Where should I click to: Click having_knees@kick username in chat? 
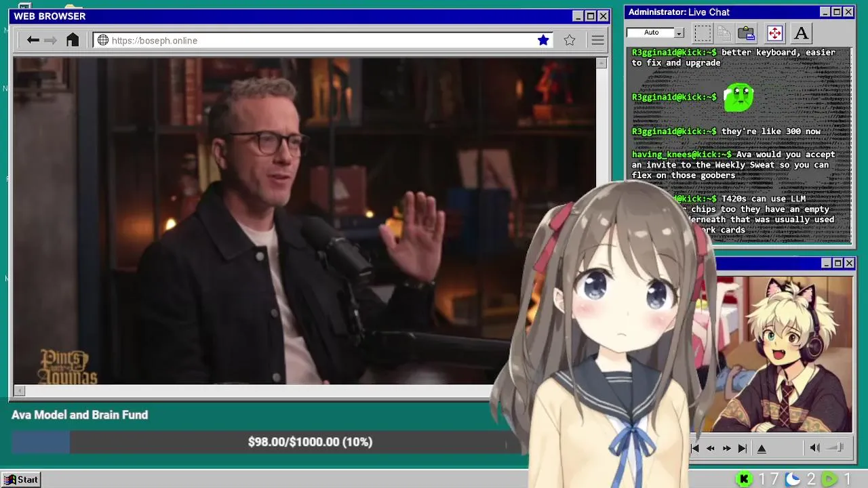(682, 155)
